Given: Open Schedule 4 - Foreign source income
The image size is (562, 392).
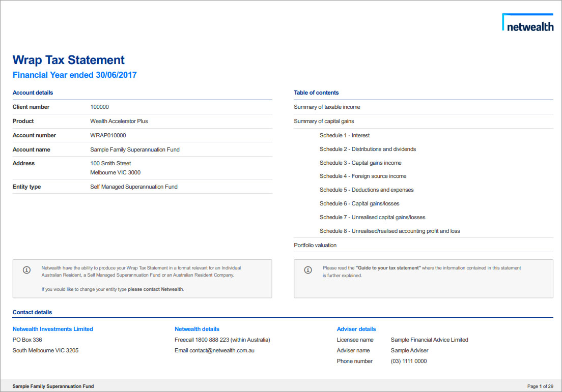Looking at the screenshot, I should pos(363,176).
